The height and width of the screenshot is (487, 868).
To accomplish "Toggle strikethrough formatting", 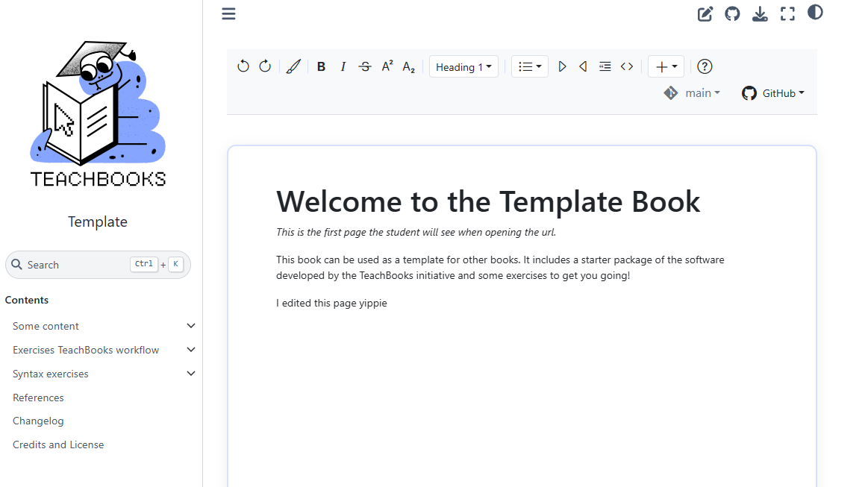I will point(365,66).
